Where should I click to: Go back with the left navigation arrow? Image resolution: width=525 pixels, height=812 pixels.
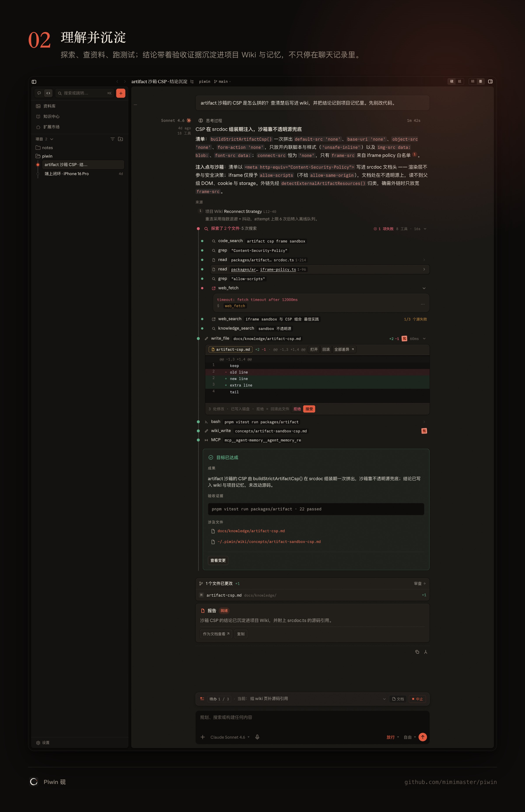tap(117, 81)
